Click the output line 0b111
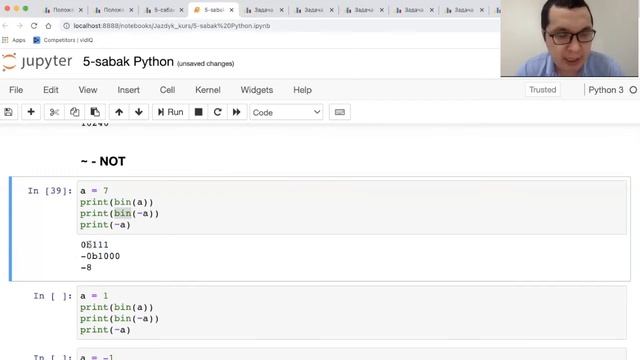640x360 pixels. [x=95, y=245]
